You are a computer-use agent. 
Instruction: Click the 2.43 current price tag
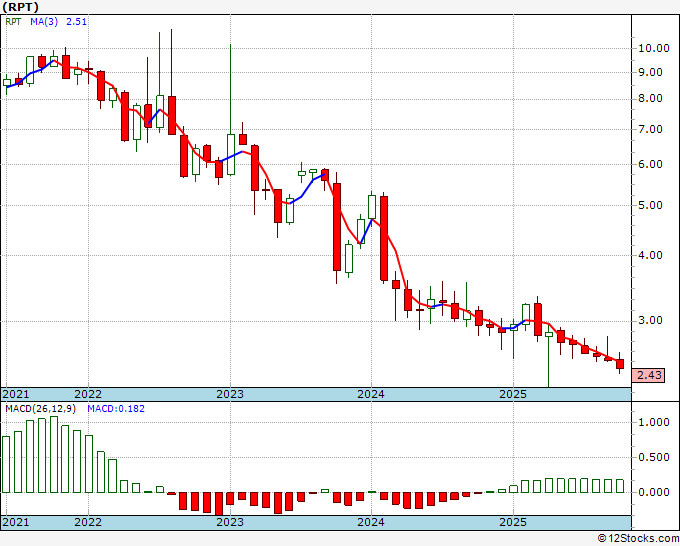649,375
